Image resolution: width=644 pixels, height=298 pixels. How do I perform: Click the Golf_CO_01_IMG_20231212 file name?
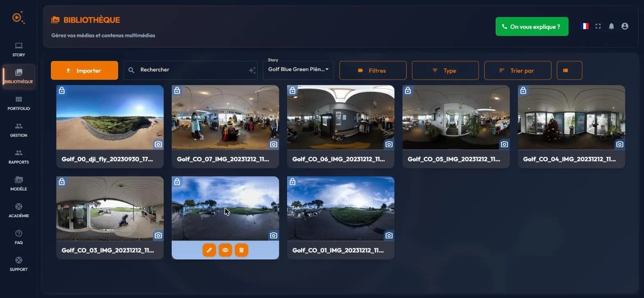(x=338, y=250)
